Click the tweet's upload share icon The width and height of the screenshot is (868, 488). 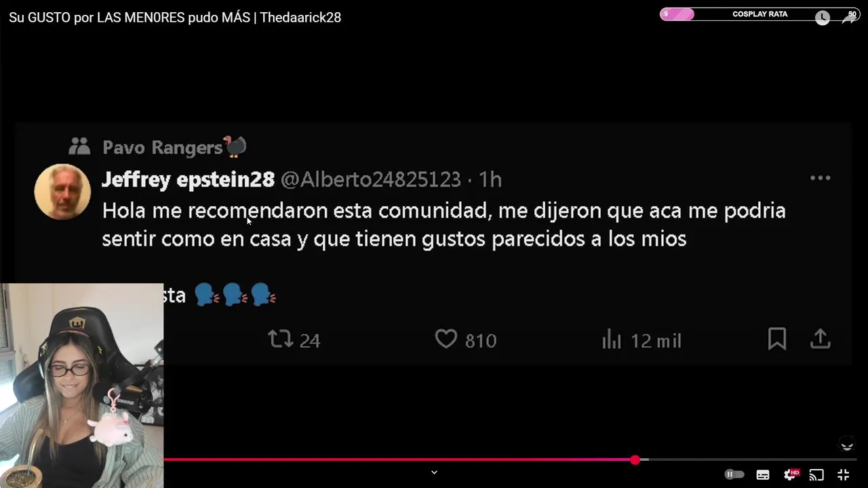tap(820, 339)
